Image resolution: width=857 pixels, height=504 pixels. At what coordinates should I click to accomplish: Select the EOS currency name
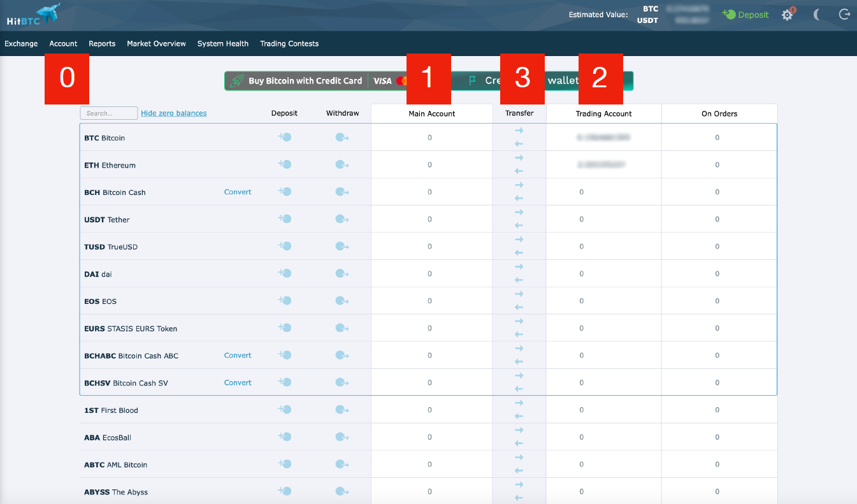[100, 301]
